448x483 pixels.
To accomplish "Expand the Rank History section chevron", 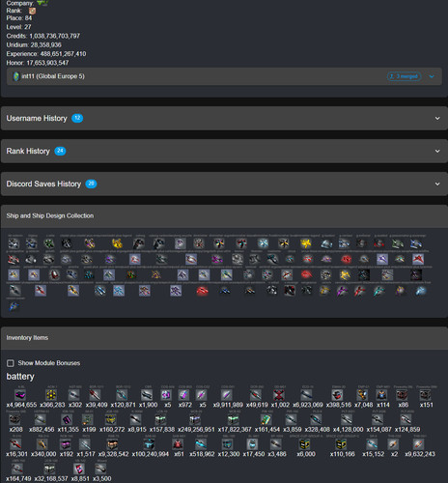I will [437, 151].
